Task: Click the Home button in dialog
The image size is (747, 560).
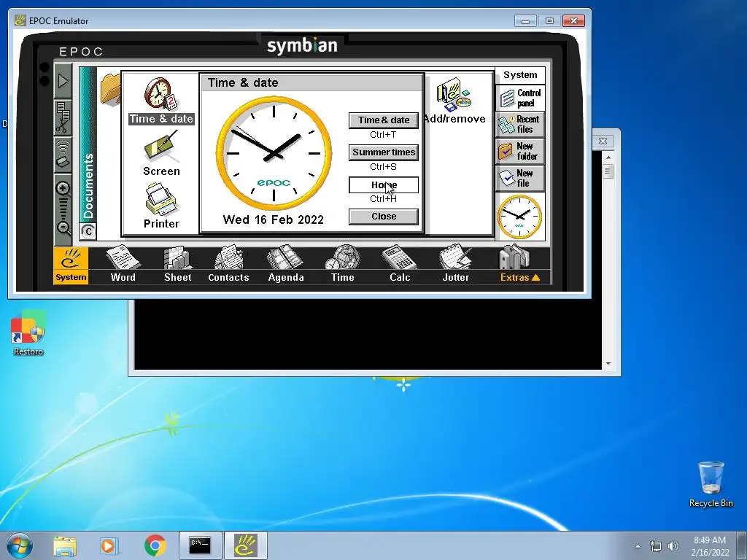Action: pos(384,184)
